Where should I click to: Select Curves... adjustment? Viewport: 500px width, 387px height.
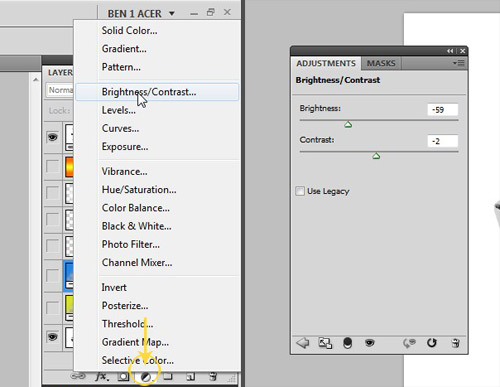[x=121, y=128]
